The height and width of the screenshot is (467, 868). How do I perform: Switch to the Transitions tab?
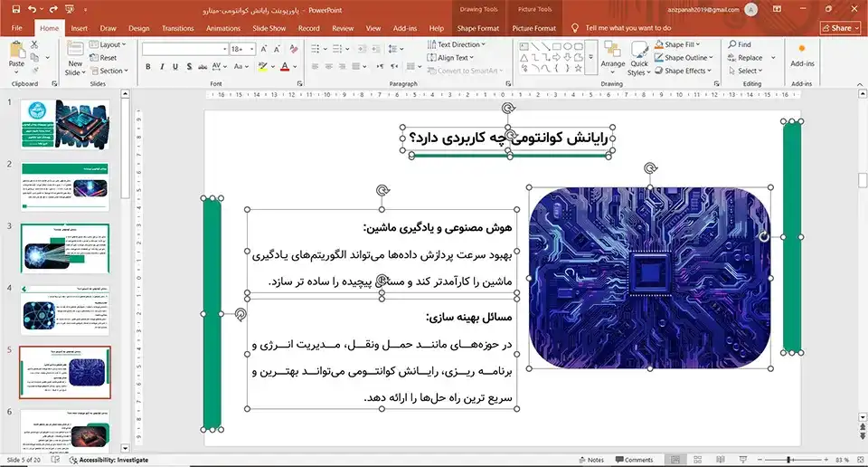(178, 28)
